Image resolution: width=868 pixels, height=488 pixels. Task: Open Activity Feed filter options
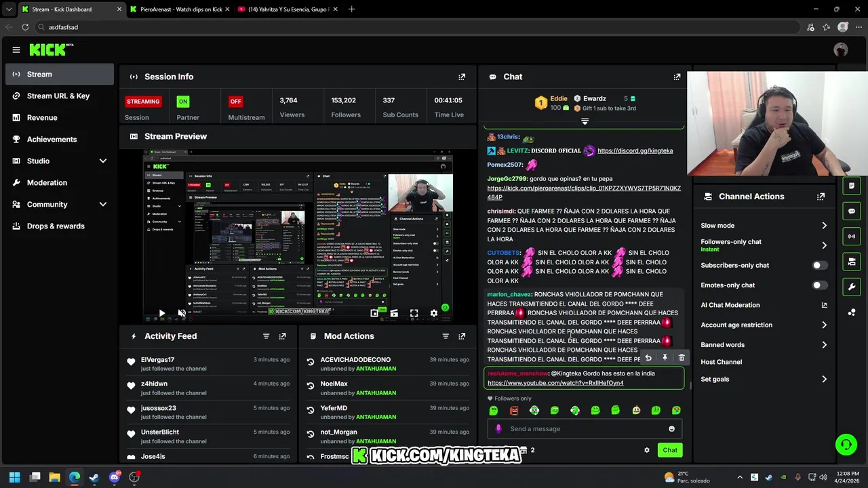coord(266,336)
